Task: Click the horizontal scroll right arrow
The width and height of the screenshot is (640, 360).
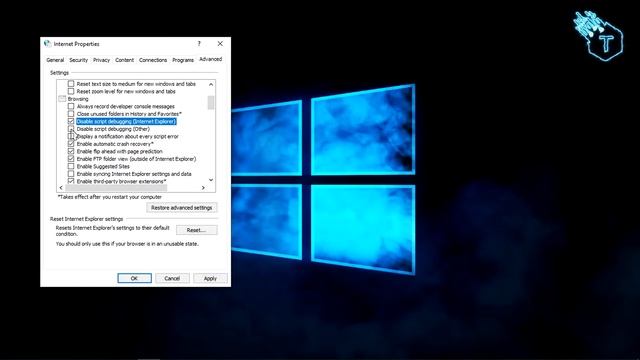Action: coord(203,188)
